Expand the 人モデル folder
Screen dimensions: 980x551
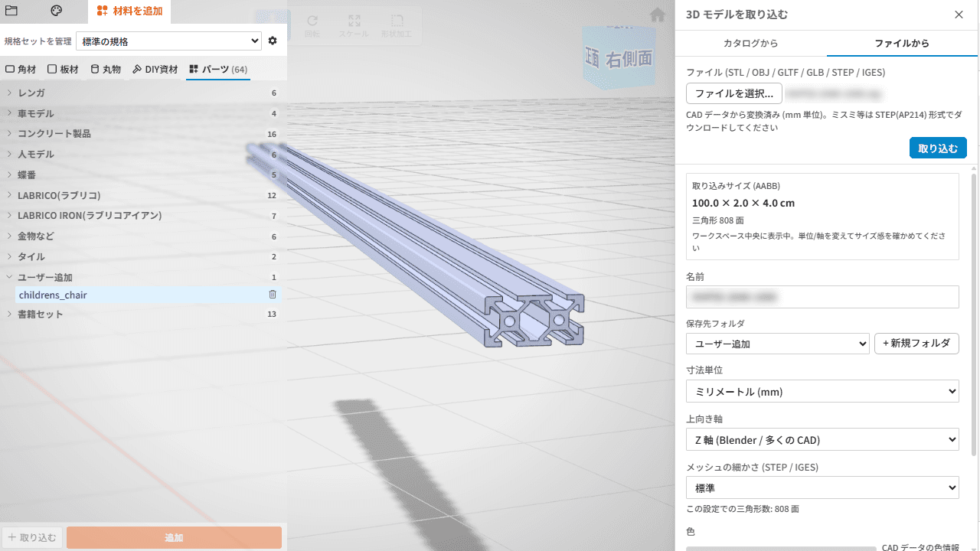click(x=142, y=155)
